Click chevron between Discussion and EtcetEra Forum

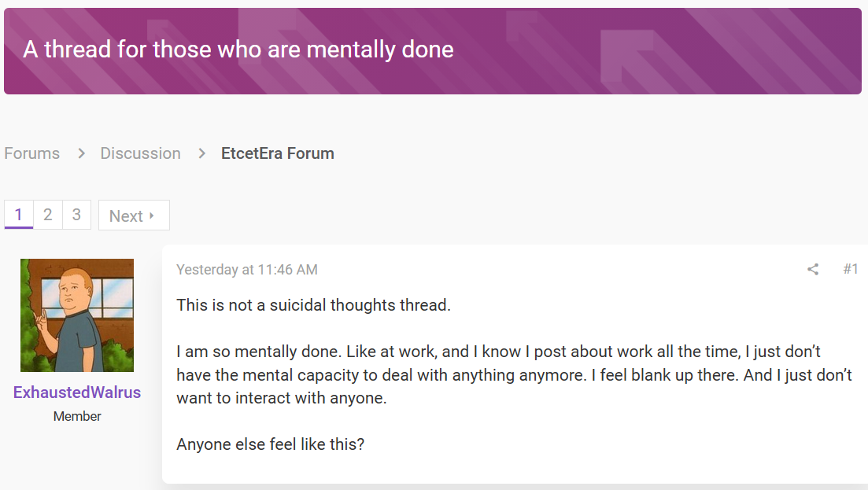point(202,153)
